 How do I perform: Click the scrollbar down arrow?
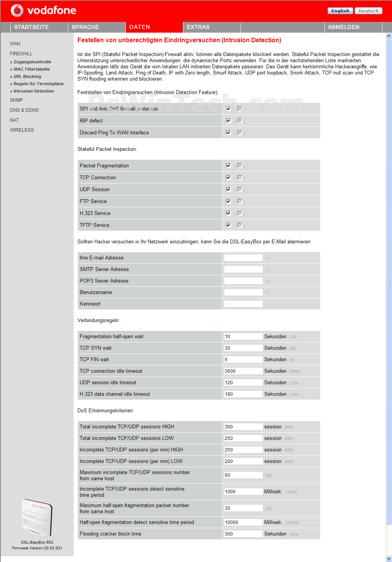(x=389, y=559)
